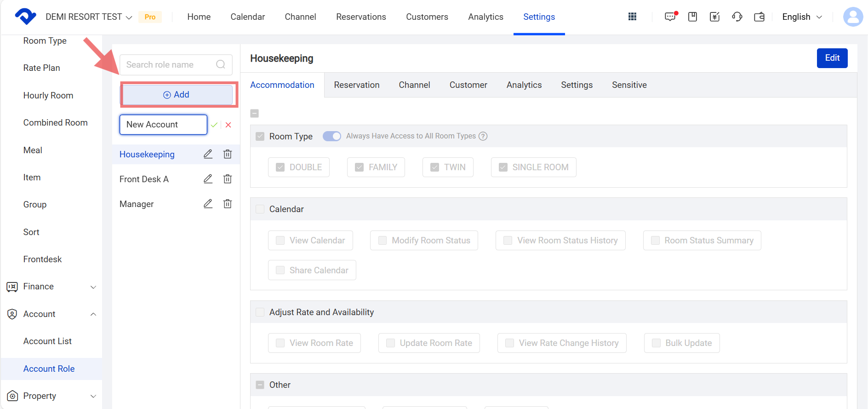Switch to the Sensitive permissions tab
Screen dimensions: 868x409
(629, 85)
